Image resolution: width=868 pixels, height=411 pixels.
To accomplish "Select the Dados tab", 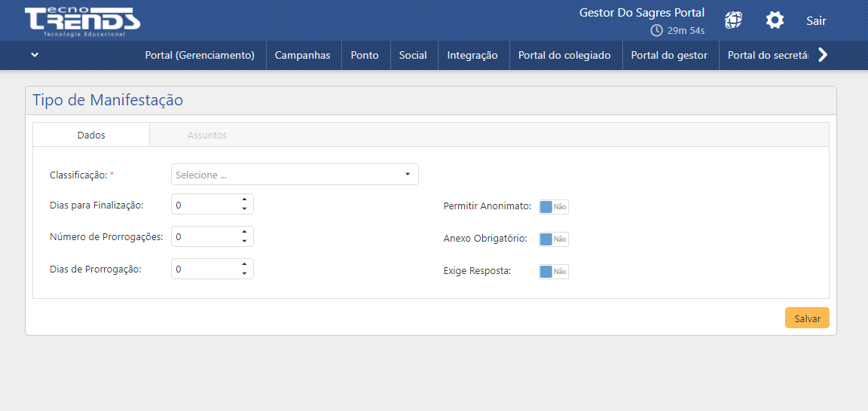I will [x=91, y=135].
